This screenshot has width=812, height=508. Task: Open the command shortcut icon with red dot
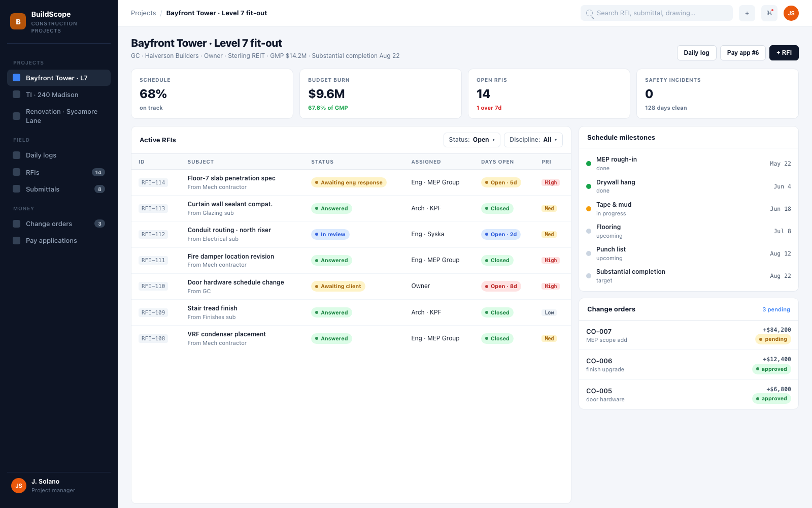(769, 13)
